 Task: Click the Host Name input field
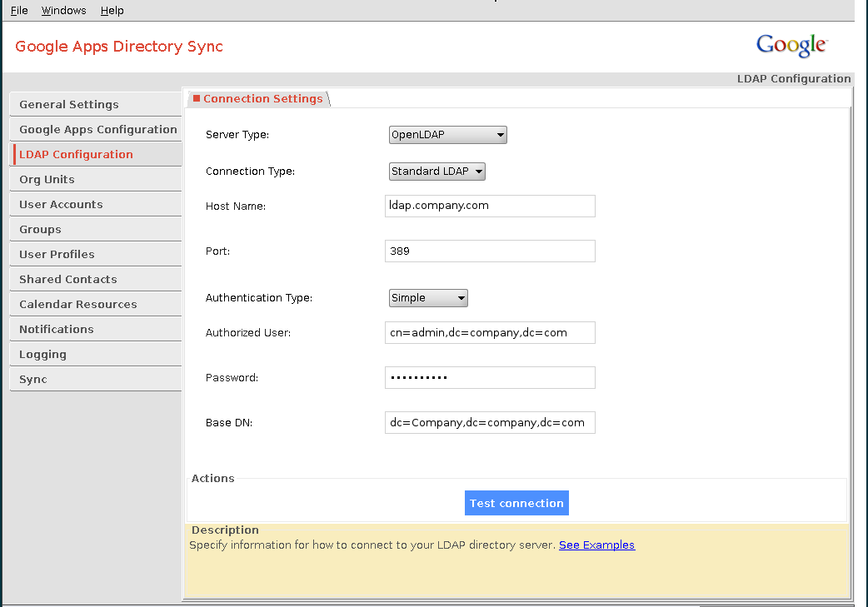point(489,205)
